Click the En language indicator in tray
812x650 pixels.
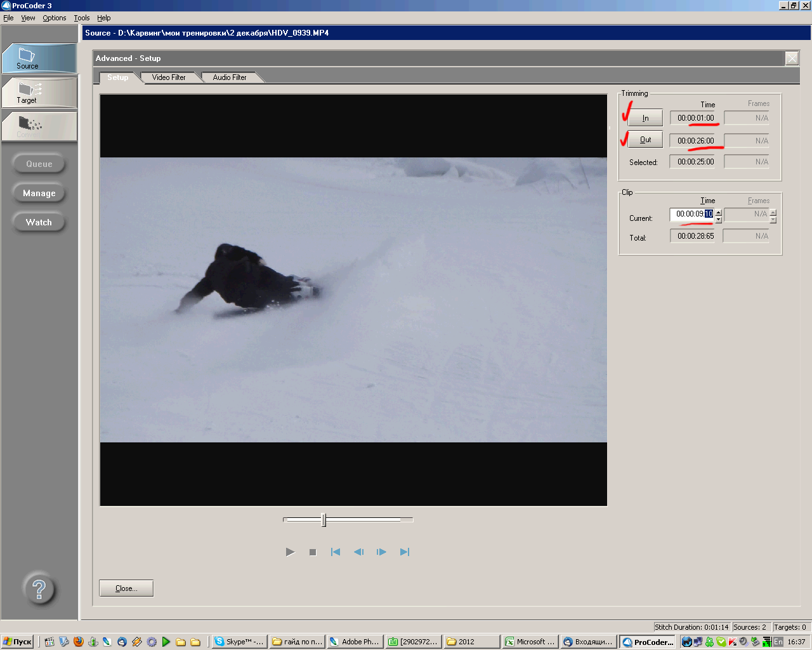[778, 642]
